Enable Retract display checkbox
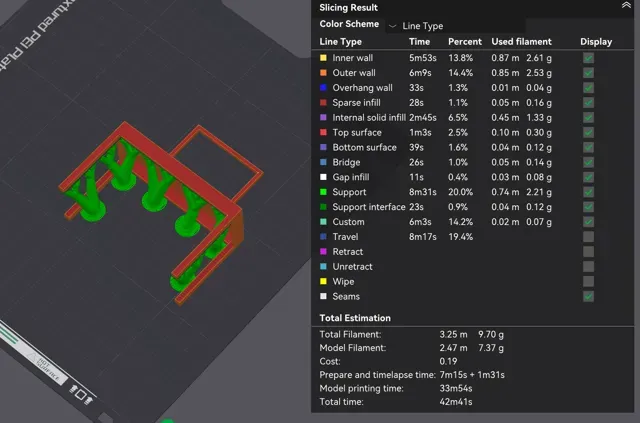The height and width of the screenshot is (423, 640). [588, 252]
